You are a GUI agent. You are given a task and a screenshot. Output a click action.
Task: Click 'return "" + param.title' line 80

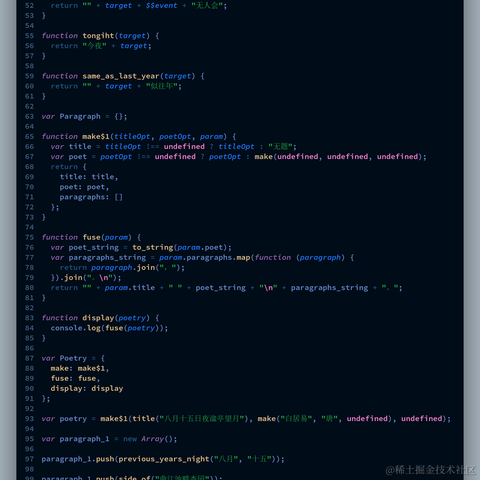tap(227, 288)
